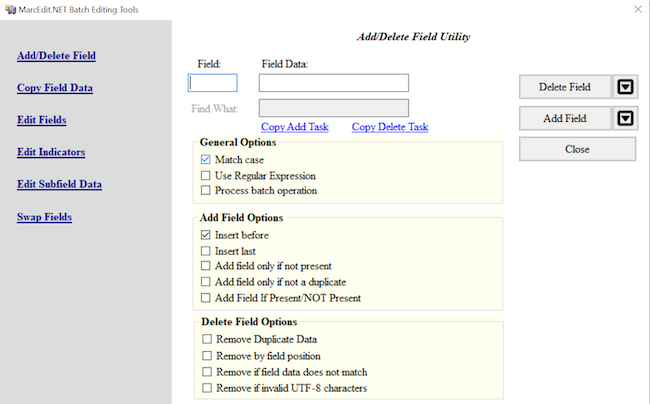Click into the Field Data text box
Viewport: 650px width, 404px height.
334,83
